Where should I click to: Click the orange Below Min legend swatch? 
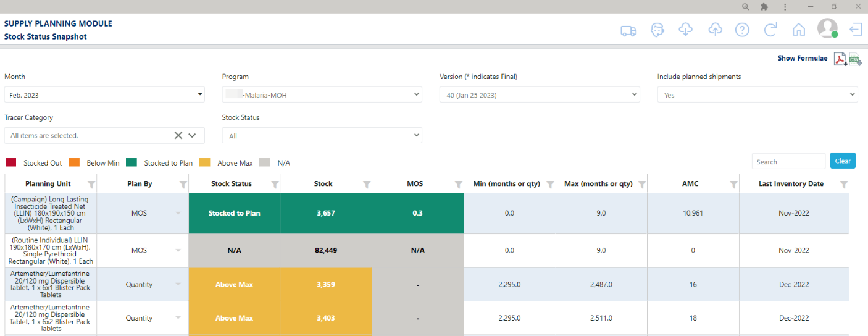74,162
